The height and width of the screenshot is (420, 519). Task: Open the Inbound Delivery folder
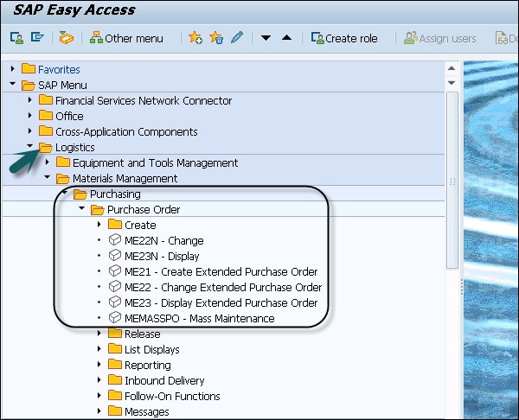[163, 381]
